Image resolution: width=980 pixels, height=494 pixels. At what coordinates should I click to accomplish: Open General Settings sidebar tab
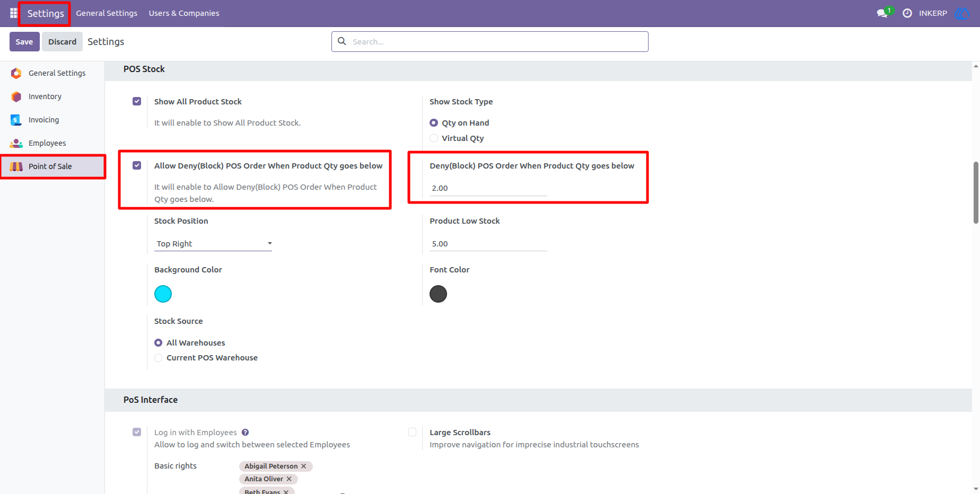(52, 73)
